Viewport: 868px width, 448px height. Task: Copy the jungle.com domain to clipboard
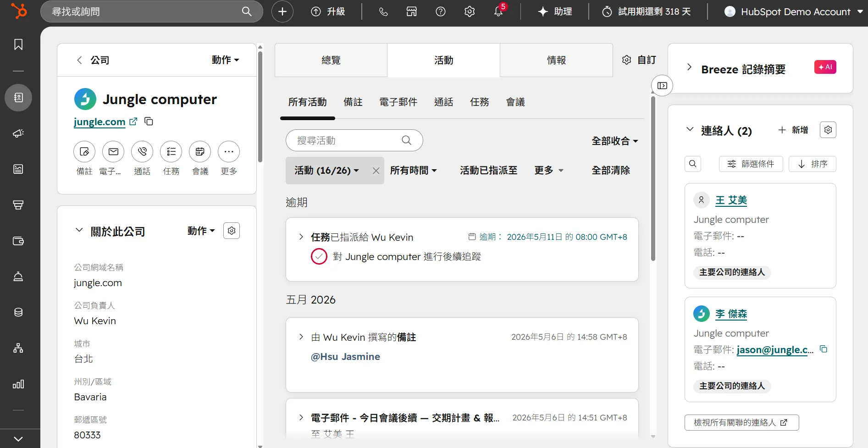[x=149, y=122]
